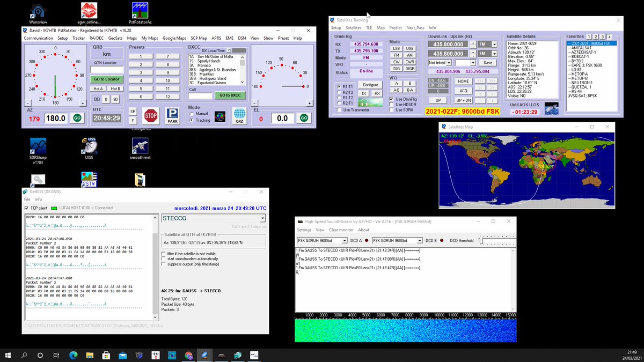644x362 pixels.
Task: Open Microsoft Edge from the taskbar
Action: click(x=74, y=355)
